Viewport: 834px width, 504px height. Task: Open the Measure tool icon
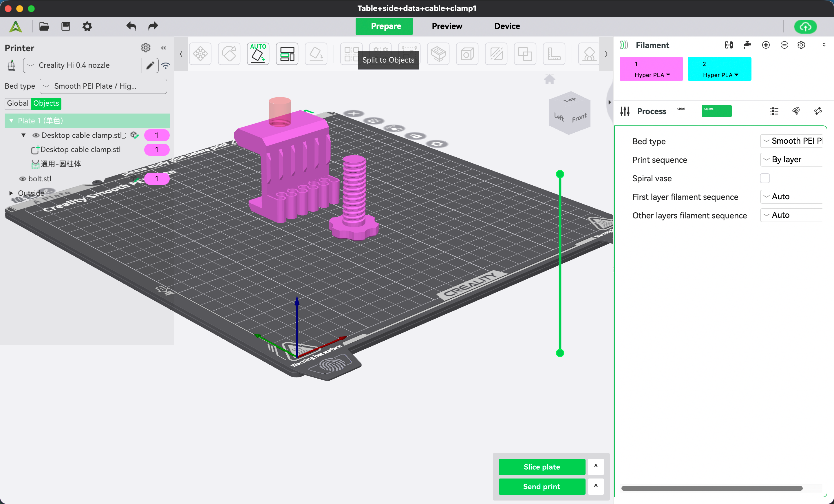point(554,54)
